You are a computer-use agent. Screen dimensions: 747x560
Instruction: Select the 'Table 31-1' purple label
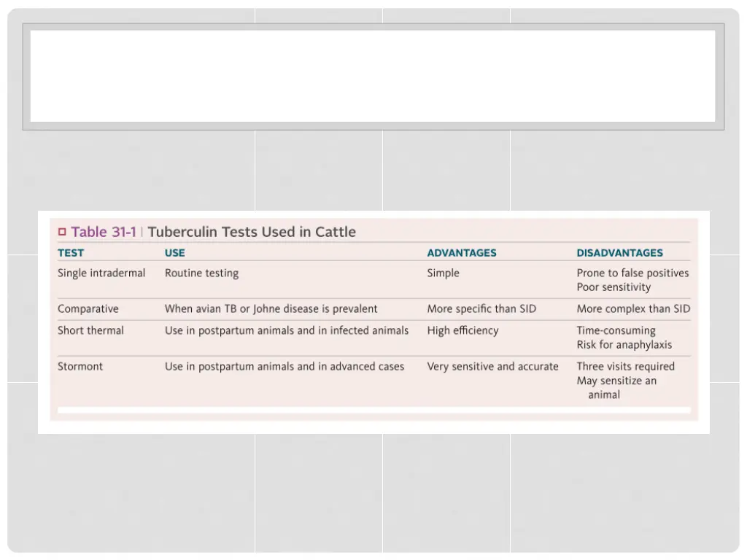click(104, 233)
